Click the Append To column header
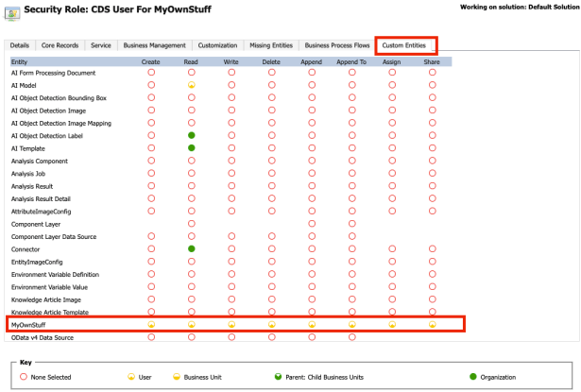Viewport: 581px width, 392px height. tap(351, 61)
